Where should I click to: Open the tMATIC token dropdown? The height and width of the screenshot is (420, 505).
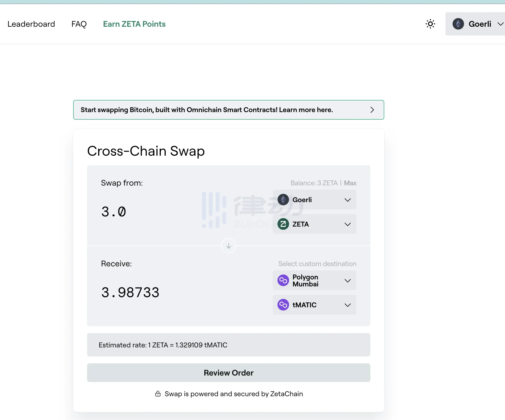click(314, 305)
